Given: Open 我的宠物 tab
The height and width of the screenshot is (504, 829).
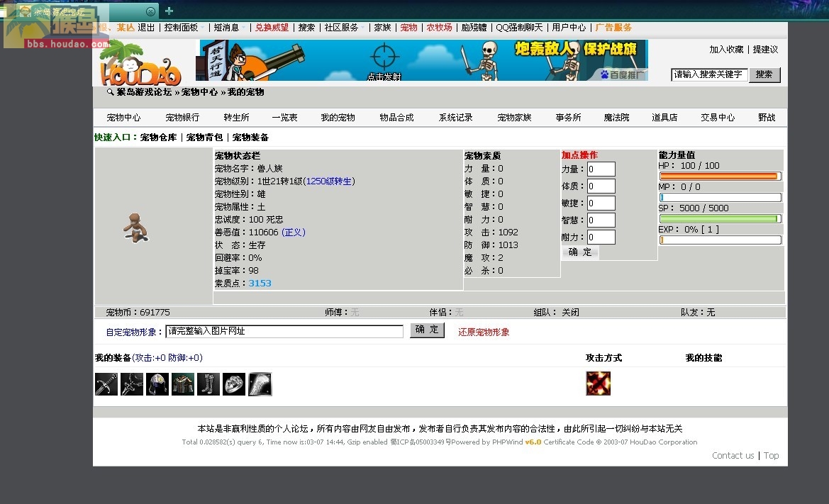Looking at the screenshot, I should pyautogui.click(x=338, y=117).
